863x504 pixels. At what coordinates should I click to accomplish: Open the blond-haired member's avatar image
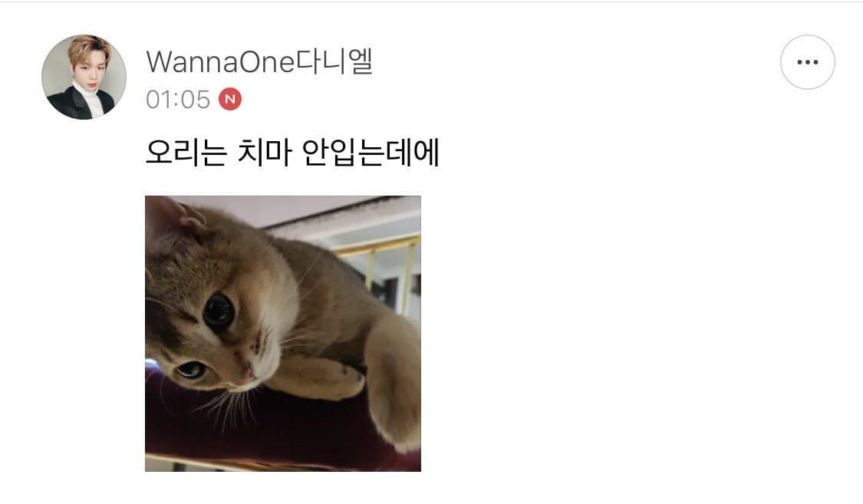(84, 77)
